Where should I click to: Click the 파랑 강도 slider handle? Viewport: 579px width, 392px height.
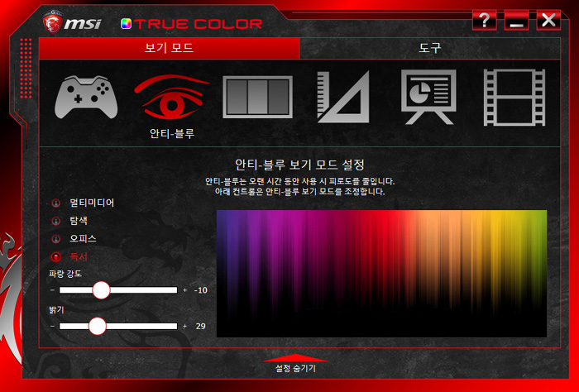click(101, 290)
